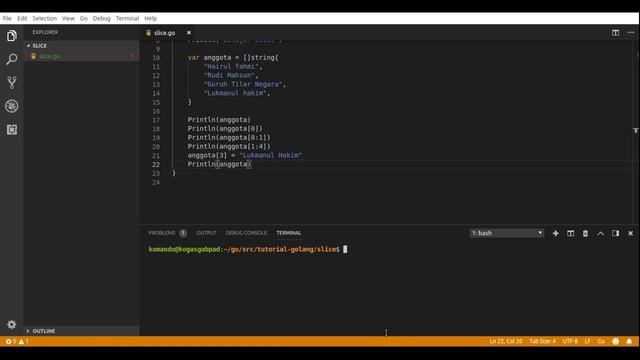Open the notifications bell in status bar

pyautogui.click(x=629, y=341)
